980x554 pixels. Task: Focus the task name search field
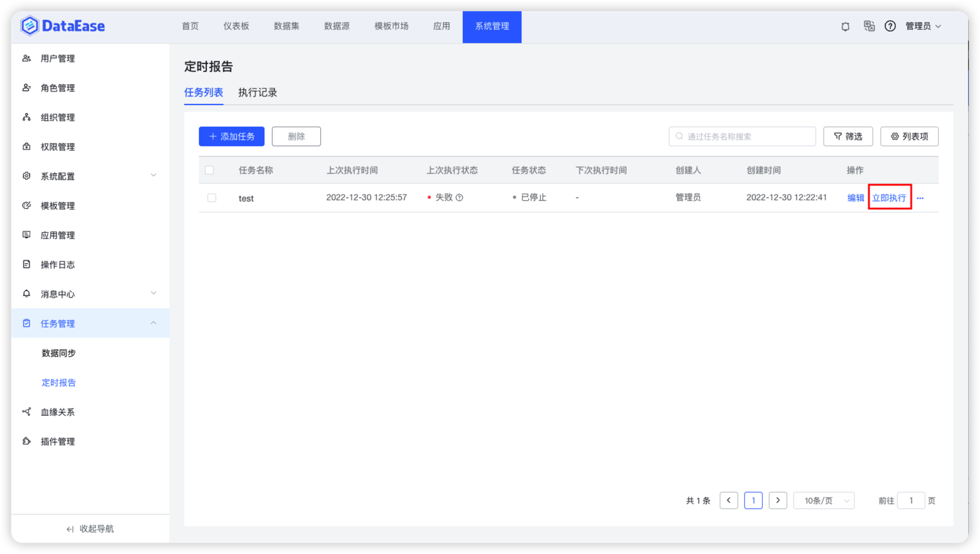pos(742,136)
